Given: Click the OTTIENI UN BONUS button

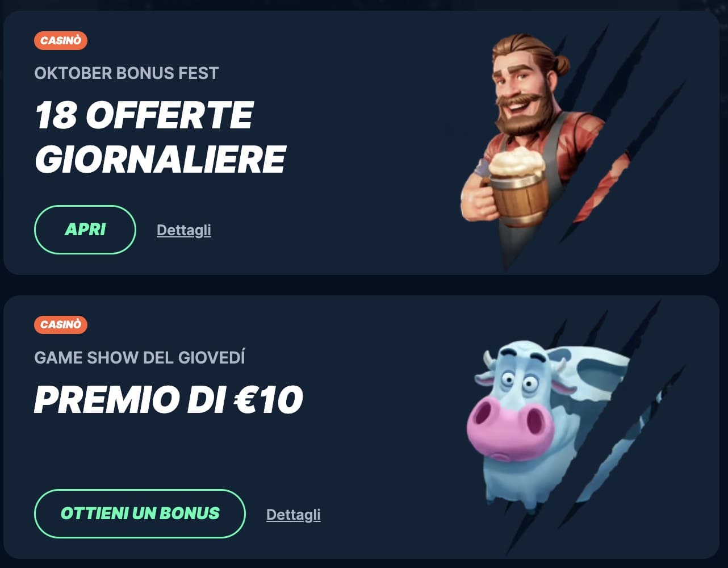Looking at the screenshot, I should click(140, 513).
